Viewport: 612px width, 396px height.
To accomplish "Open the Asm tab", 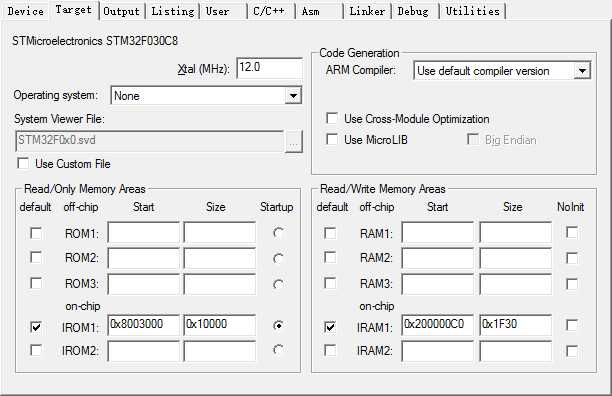I will (x=311, y=11).
